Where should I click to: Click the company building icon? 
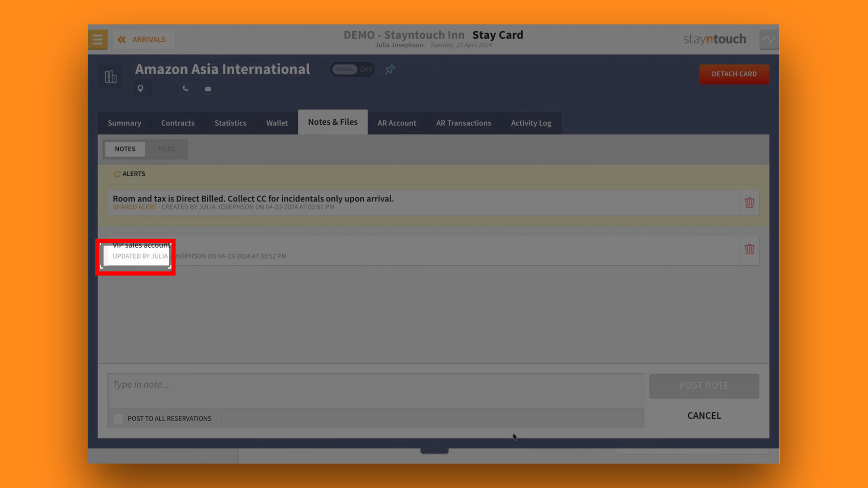111,77
